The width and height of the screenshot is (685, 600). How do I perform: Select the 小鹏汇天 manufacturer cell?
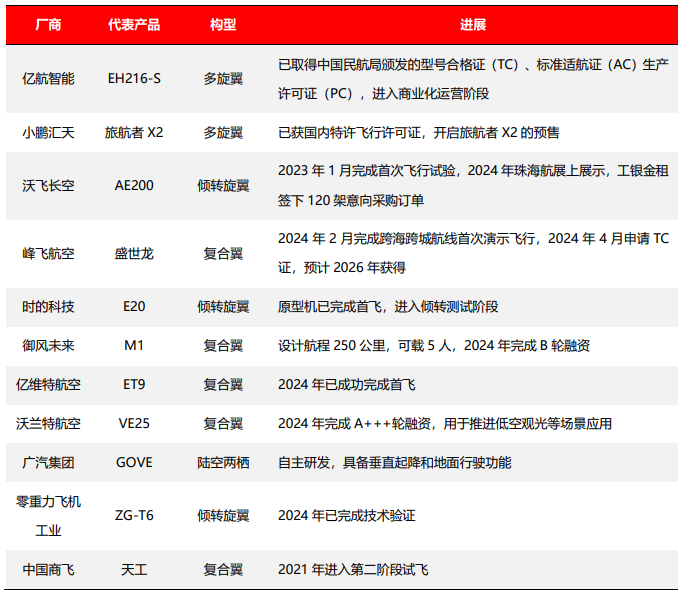pyautogui.click(x=48, y=133)
